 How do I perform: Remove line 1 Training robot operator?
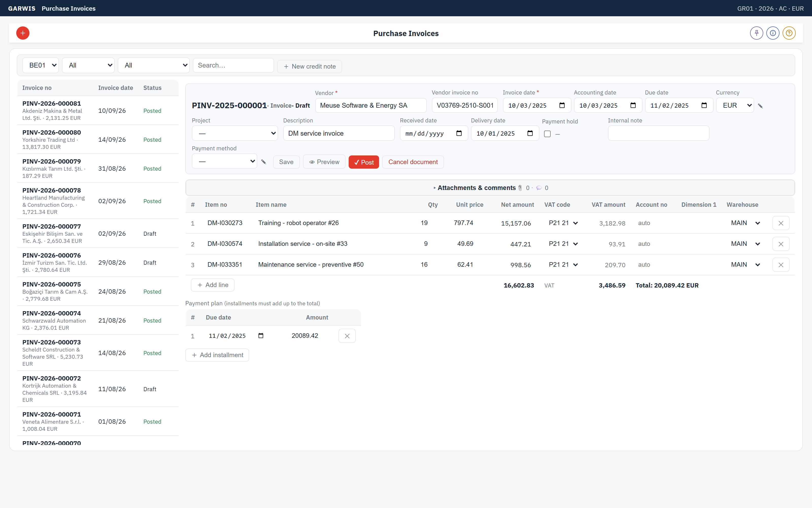pos(781,223)
